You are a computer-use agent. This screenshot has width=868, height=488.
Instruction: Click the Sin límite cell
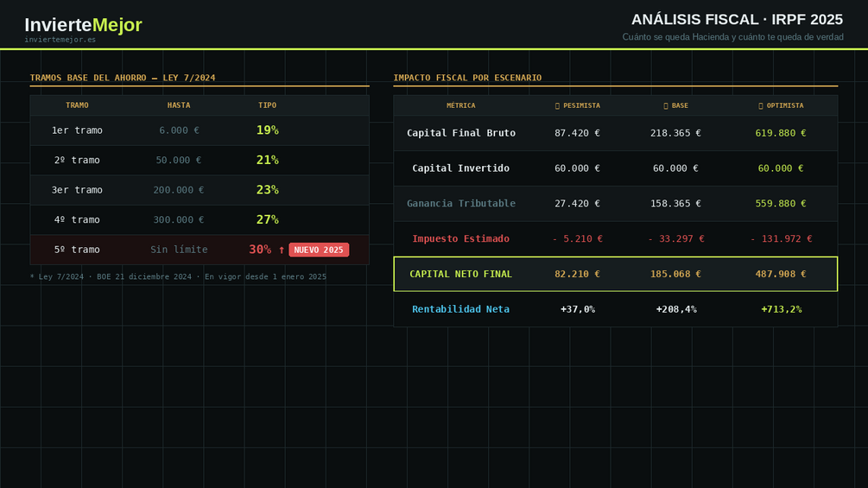tap(179, 250)
